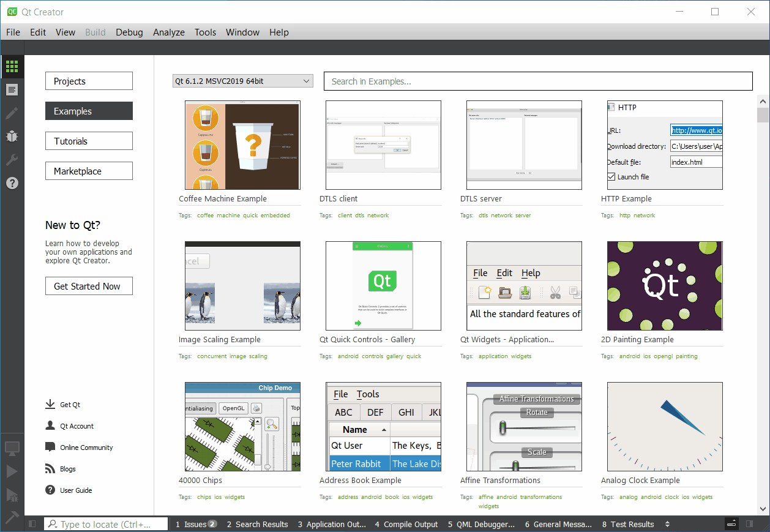Expand the output panes selector arrows
The width and height of the screenshot is (770, 532).
pyautogui.click(x=667, y=524)
